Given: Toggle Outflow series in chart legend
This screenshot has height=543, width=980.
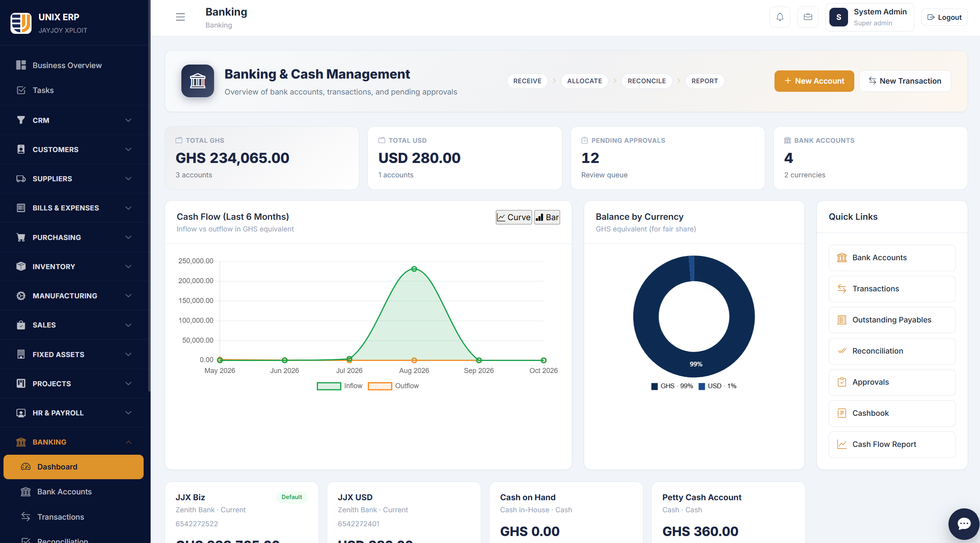Looking at the screenshot, I should [393, 386].
